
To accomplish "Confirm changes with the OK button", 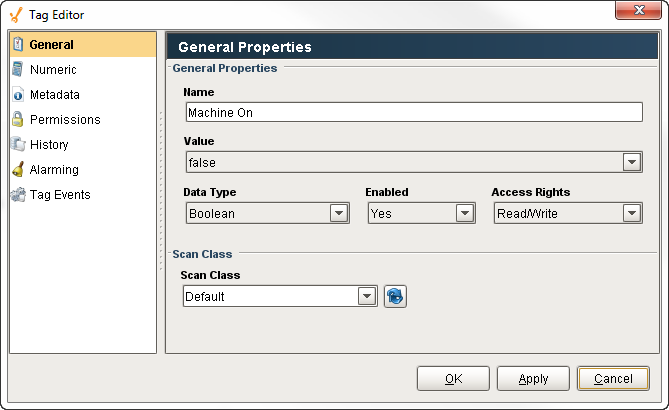I will pyautogui.click(x=453, y=378).
